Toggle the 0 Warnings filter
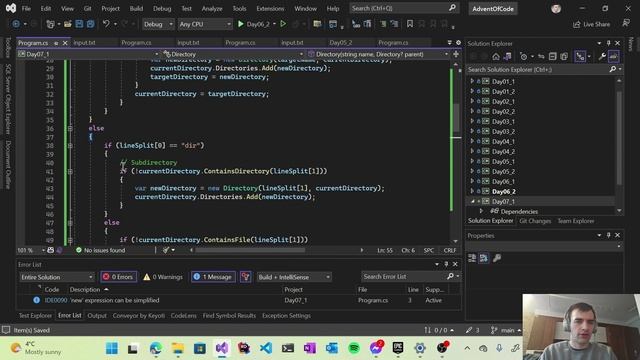Viewport: 640px width, 360px height. click(x=162, y=277)
